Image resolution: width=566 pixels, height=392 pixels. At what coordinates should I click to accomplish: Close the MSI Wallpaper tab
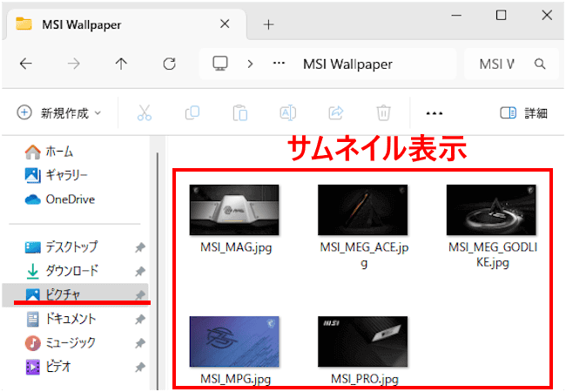tap(225, 24)
